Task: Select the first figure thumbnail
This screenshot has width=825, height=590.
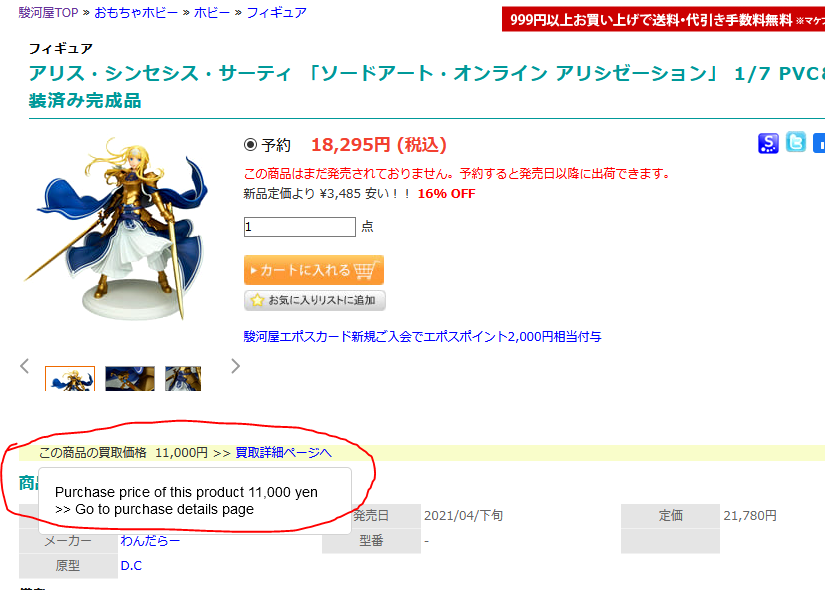Action: pyautogui.click(x=70, y=378)
